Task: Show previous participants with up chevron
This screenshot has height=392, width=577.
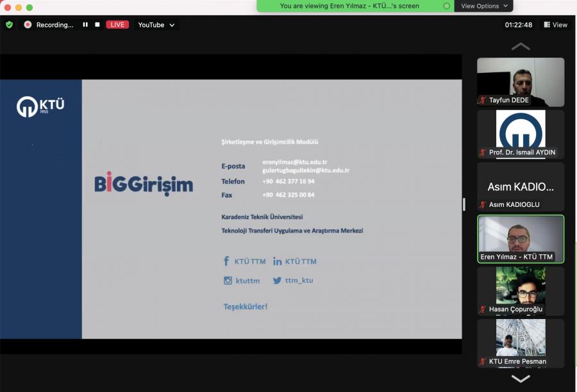Action: 521,46
